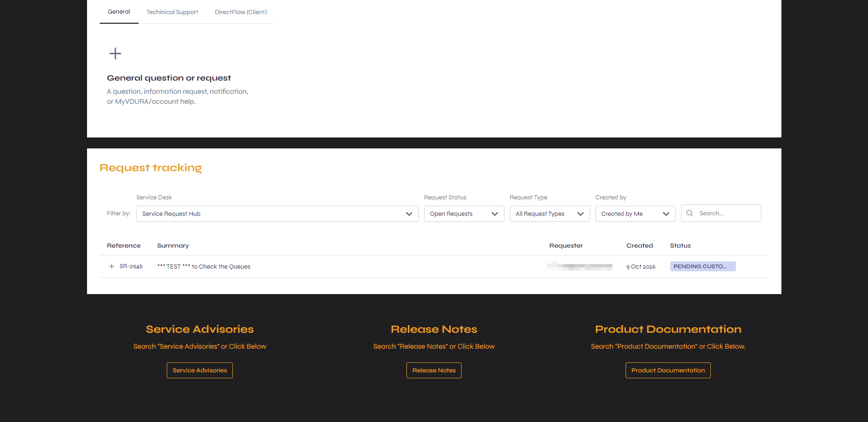This screenshot has width=868, height=422.
Task: Switch to the General tab
Action: click(119, 12)
